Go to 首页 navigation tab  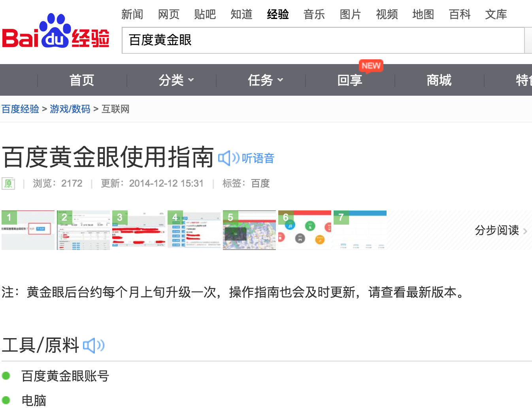click(x=82, y=80)
